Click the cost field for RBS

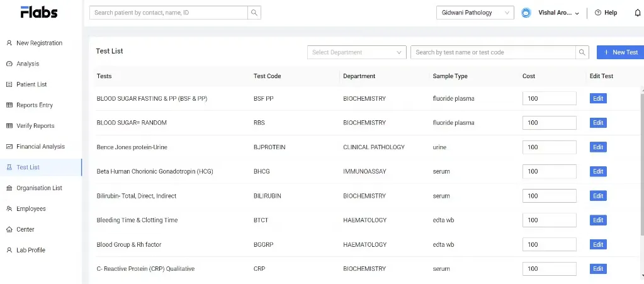(549, 123)
